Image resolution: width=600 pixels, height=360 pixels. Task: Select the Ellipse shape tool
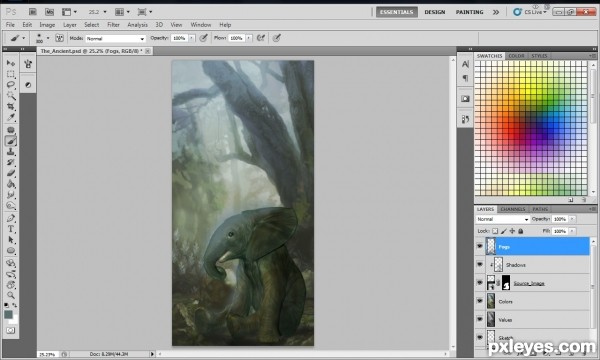(x=11, y=251)
